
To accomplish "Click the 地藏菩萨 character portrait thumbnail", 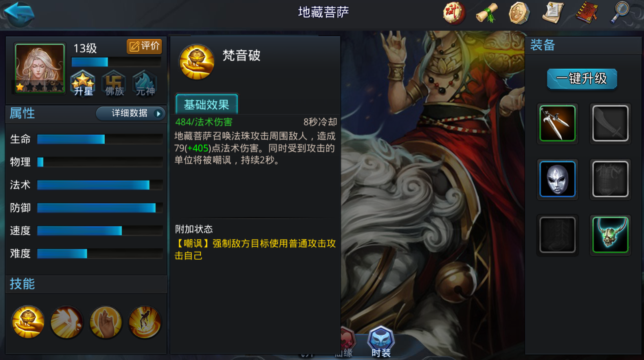I will pyautogui.click(x=40, y=68).
